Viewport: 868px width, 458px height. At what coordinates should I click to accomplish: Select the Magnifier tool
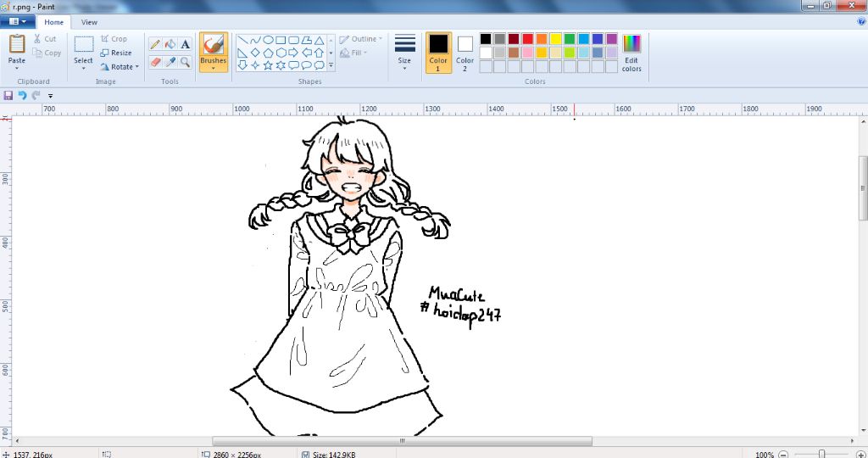coord(186,62)
